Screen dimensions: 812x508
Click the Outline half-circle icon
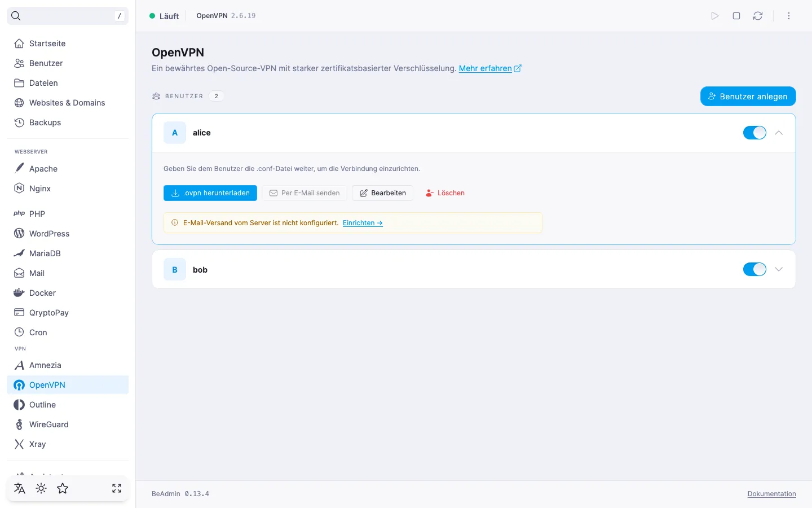19,405
